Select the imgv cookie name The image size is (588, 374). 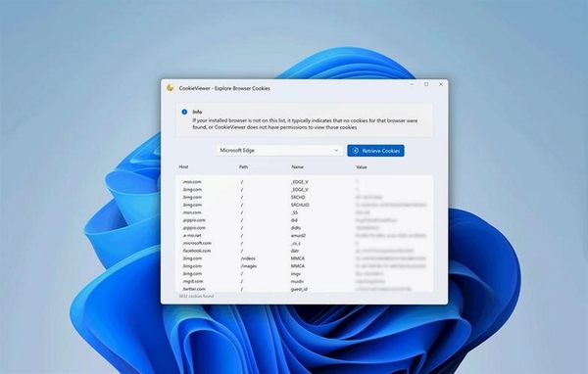(296, 273)
